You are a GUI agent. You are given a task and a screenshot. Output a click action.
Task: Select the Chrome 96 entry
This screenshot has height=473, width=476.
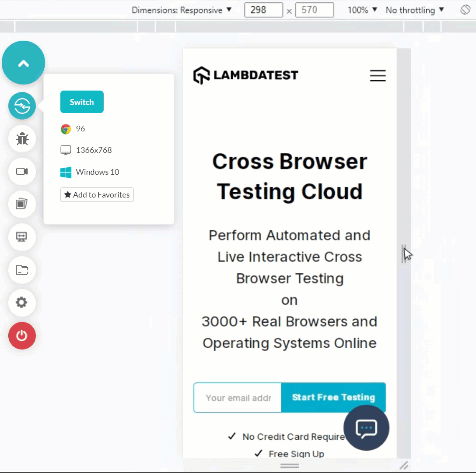73,128
